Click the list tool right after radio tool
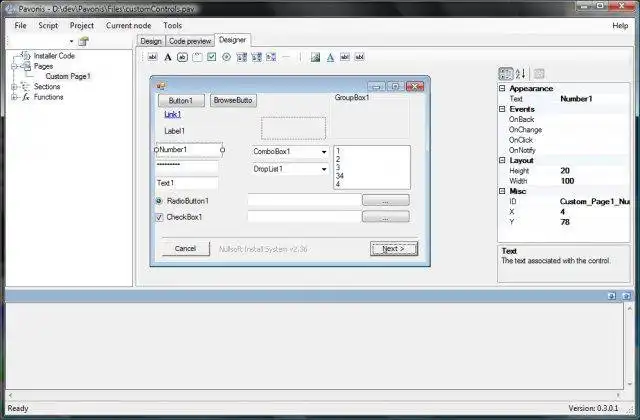The width and height of the screenshot is (640, 420). coord(242,57)
